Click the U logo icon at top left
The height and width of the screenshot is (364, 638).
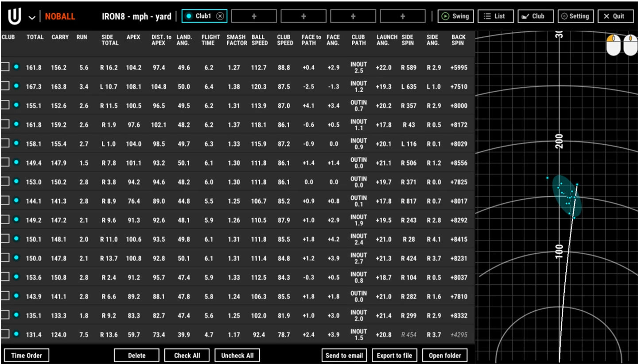15,17
